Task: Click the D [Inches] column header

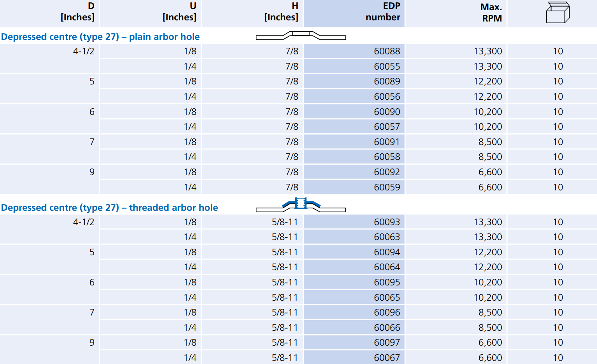Action: pos(77,12)
